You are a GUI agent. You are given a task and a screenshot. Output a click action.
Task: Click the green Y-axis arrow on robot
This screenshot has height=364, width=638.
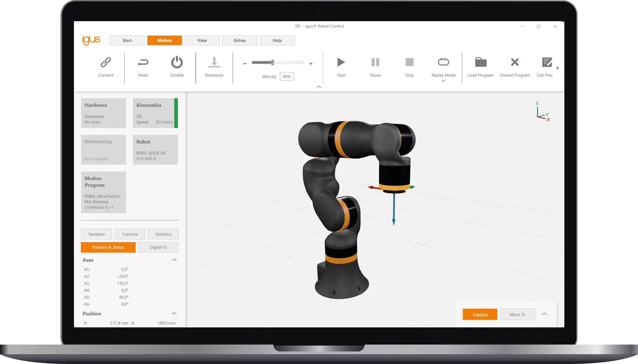[412, 187]
